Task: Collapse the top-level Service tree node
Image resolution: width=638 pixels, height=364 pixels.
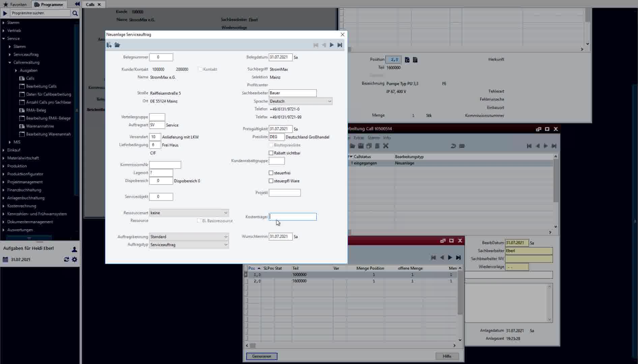Action: (x=3, y=39)
